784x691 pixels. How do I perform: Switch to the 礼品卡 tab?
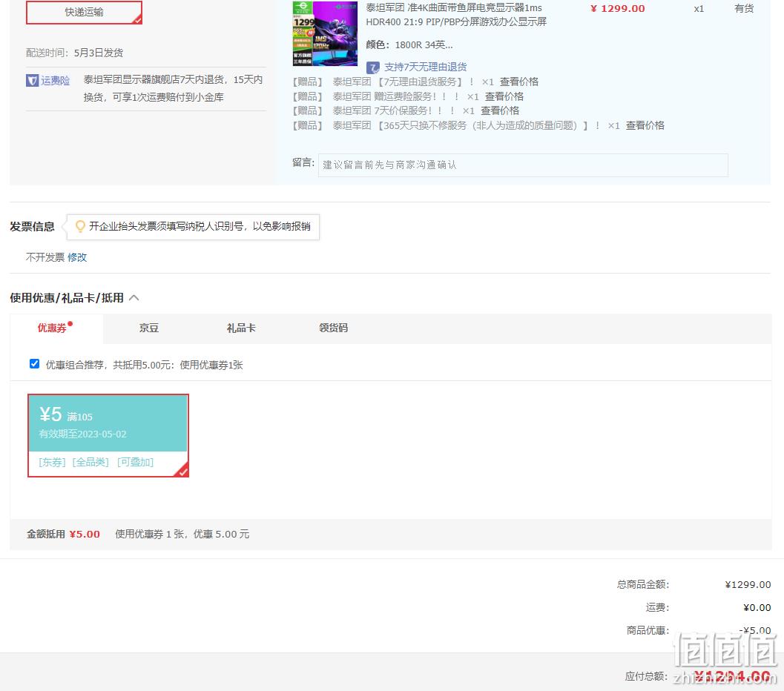[241, 328]
